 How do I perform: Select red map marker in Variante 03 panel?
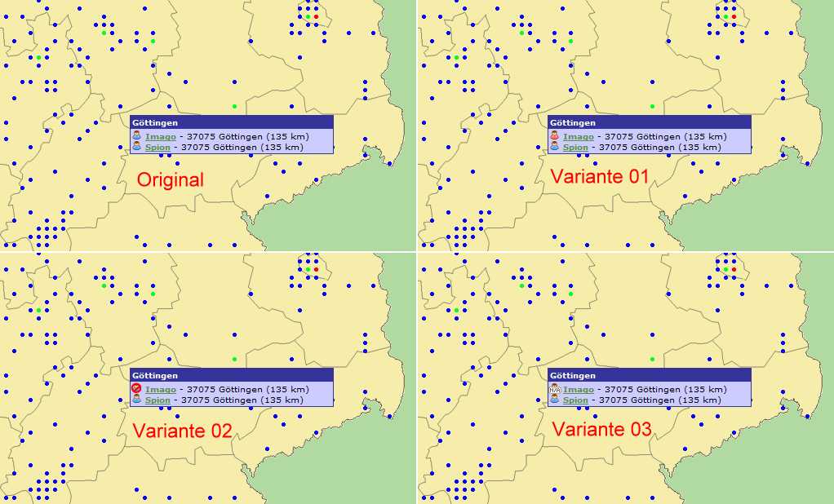click(734, 269)
